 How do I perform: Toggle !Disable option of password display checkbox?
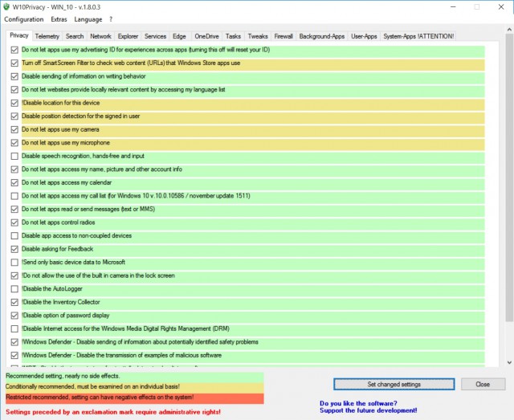click(x=14, y=316)
